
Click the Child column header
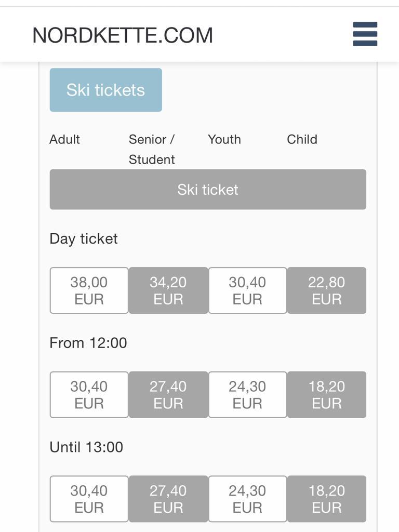302,139
